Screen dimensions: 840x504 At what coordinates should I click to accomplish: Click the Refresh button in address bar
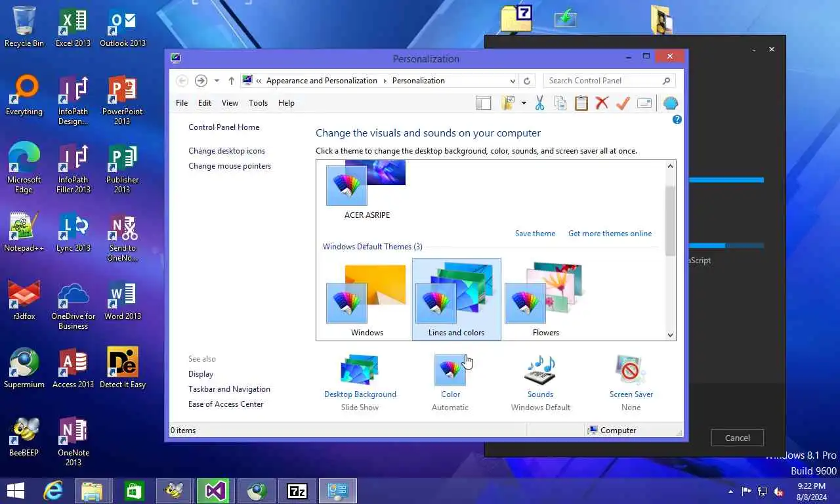(526, 81)
